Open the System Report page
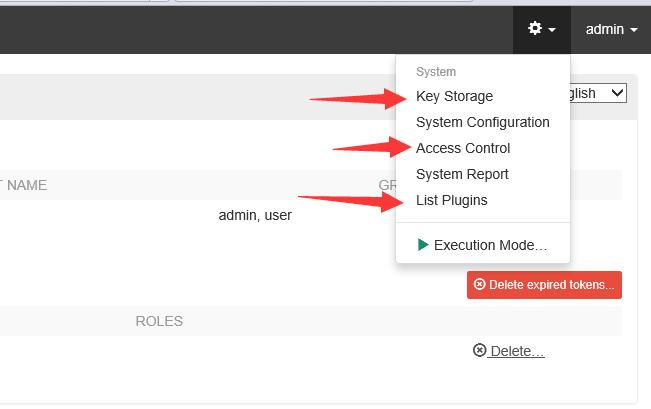Image resolution: width=651 pixels, height=409 pixels. point(462,174)
